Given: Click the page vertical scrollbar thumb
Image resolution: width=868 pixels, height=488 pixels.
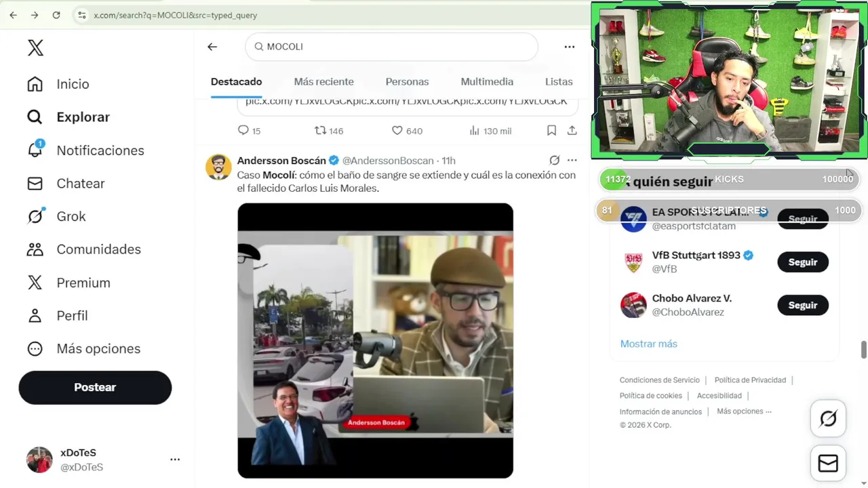Looking at the screenshot, I should 863,350.
